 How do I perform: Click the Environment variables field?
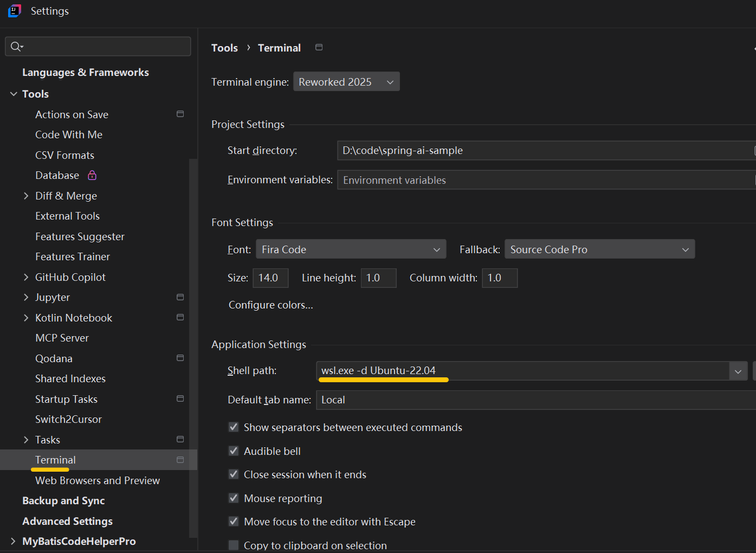coord(545,180)
